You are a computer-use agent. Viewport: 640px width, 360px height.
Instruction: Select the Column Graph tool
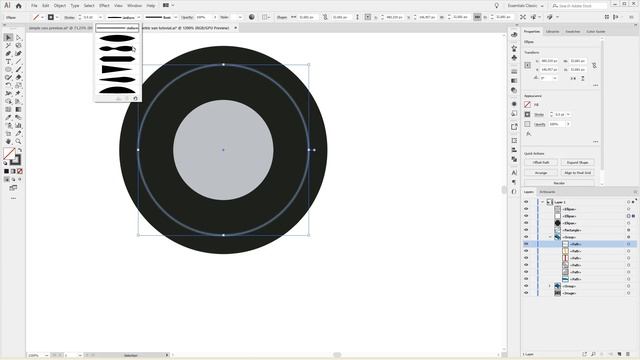[x=18, y=125]
